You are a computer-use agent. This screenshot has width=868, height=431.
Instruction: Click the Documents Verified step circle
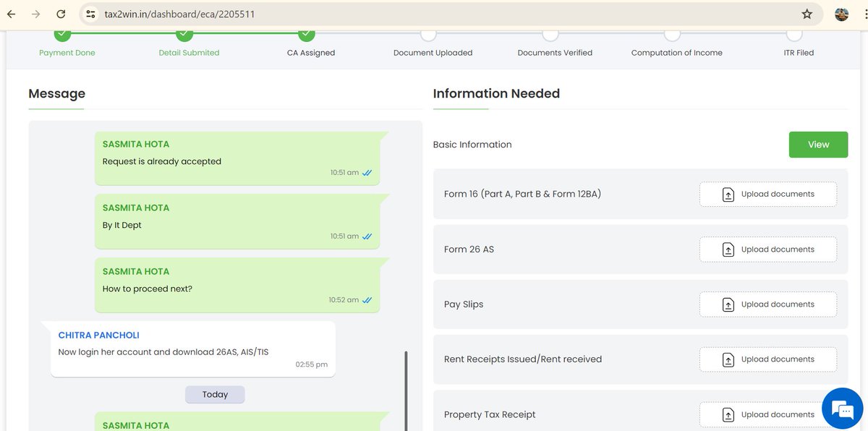tap(550, 34)
